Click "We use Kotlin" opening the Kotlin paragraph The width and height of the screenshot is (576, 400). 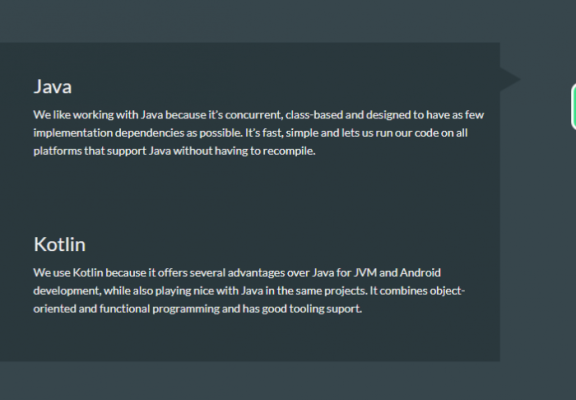(x=68, y=273)
